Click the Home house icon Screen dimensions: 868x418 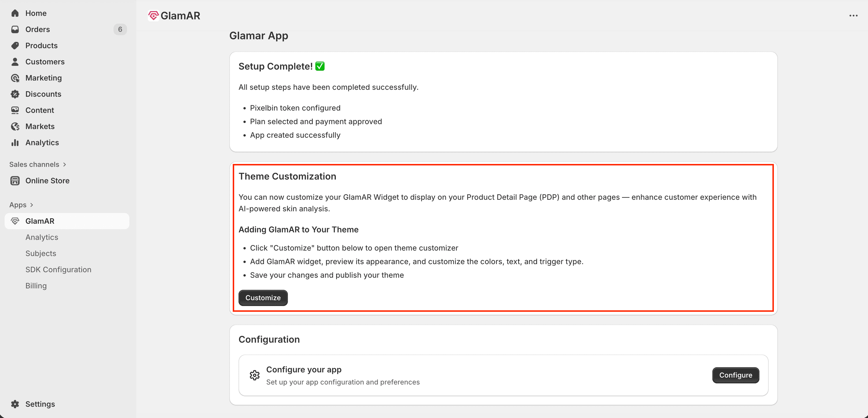click(x=15, y=13)
